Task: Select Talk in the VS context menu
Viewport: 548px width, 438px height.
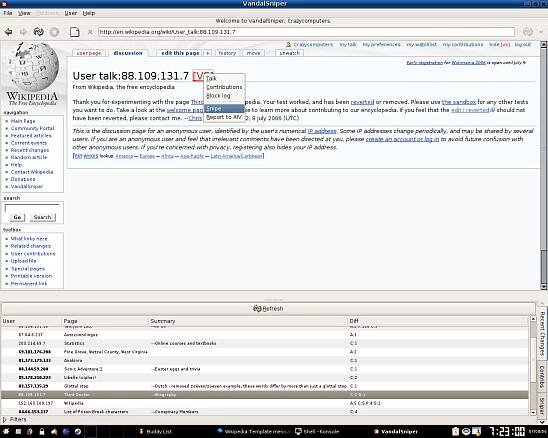Action: 224,78
